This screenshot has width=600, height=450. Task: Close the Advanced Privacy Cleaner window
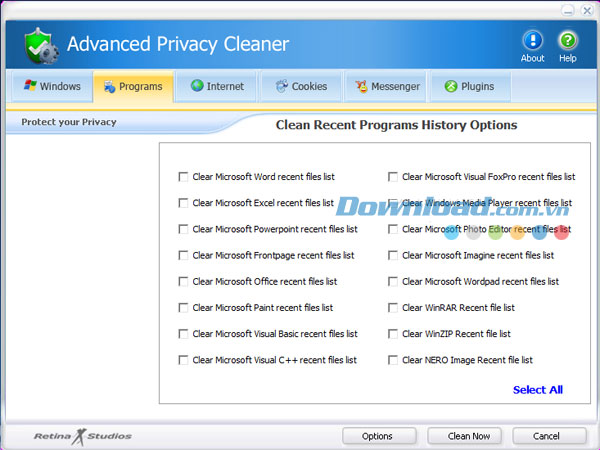click(x=587, y=10)
